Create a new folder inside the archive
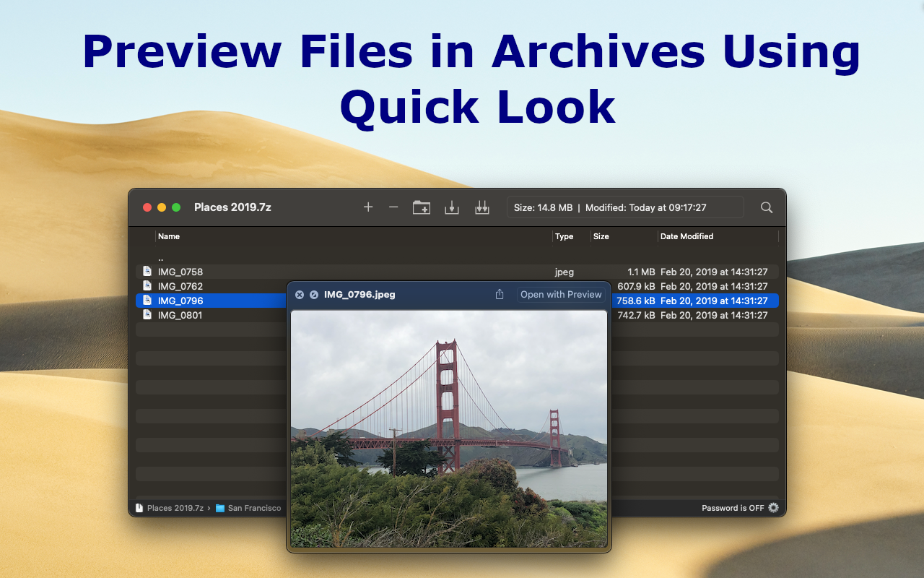This screenshot has height=578, width=924. click(x=422, y=207)
